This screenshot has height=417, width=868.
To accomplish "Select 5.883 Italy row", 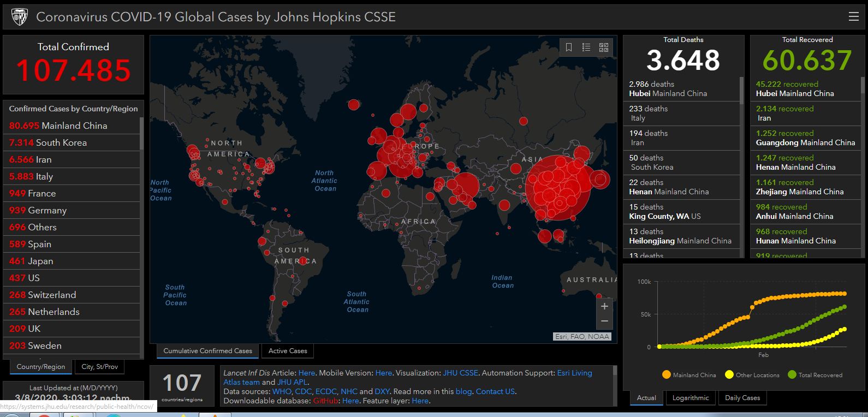I will coord(72,176).
